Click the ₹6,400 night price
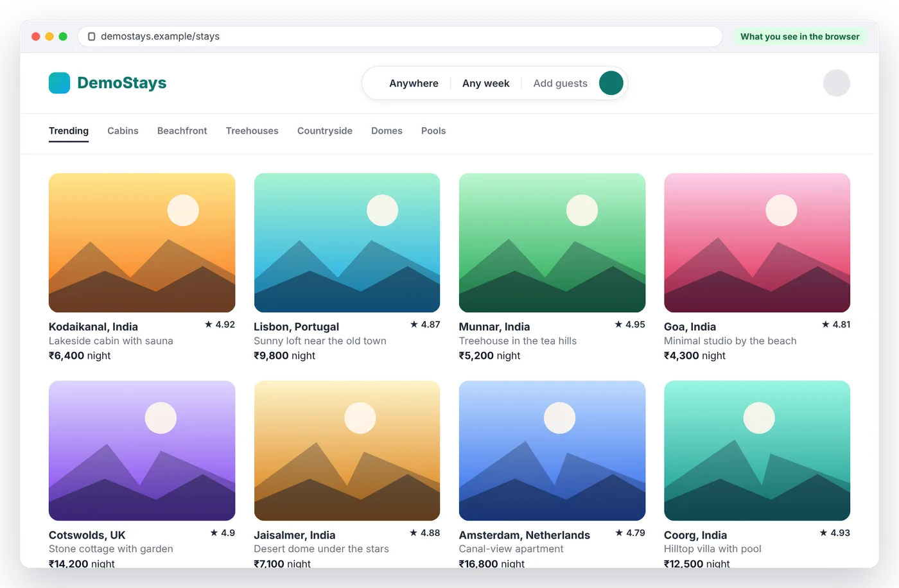Screen dimensions: 899x588 tap(80, 356)
